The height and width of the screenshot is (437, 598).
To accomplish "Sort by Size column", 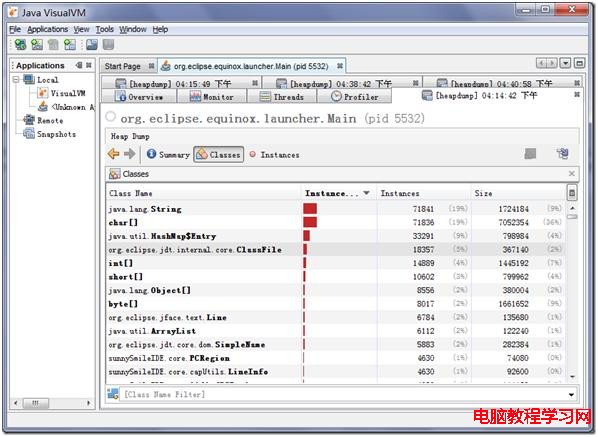I will click(519, 193).
